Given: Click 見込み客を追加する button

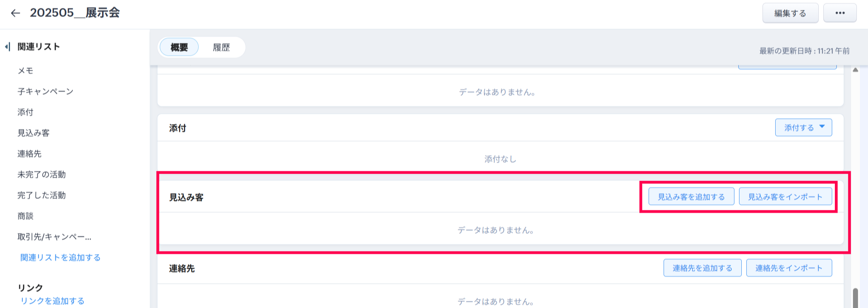Looking at the screenshot, I should [691, 197].
